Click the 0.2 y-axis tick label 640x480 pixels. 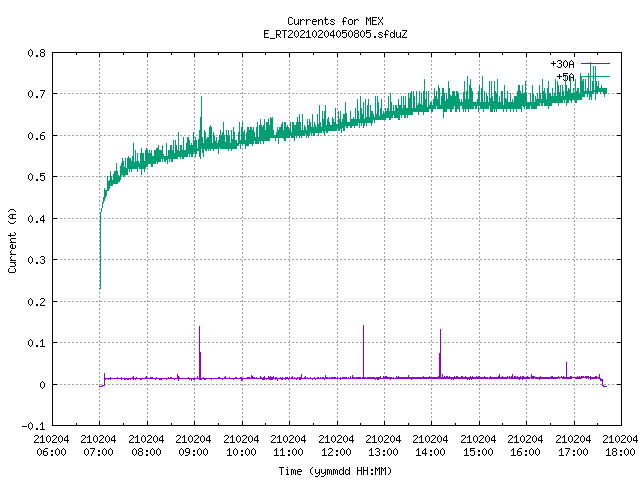pos(36,302)
